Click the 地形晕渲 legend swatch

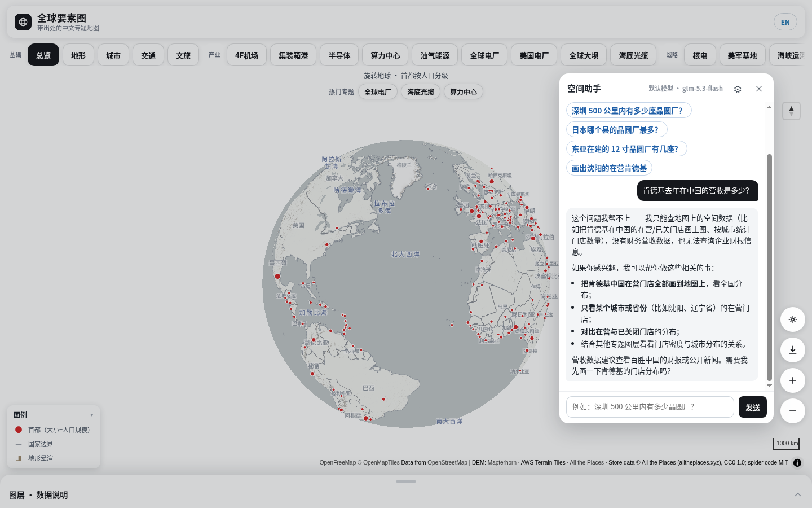click(x=19, y=458)
